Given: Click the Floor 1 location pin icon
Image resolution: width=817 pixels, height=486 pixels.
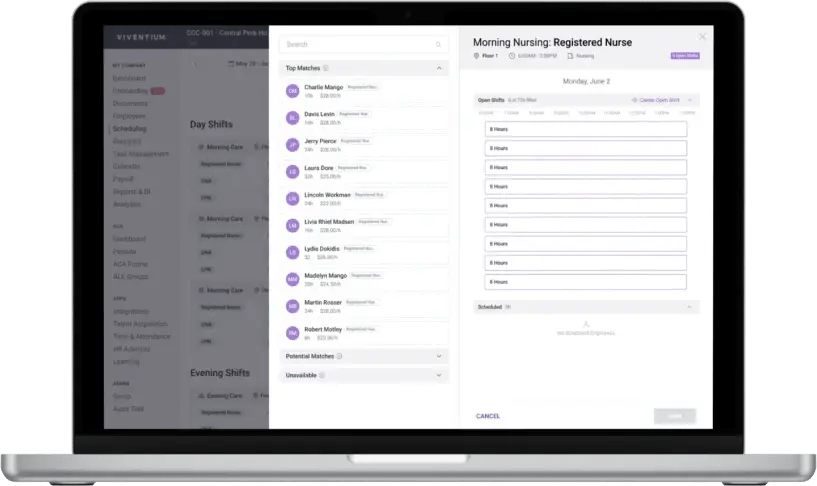Looking at the screenshot, I should coord(477,56).
